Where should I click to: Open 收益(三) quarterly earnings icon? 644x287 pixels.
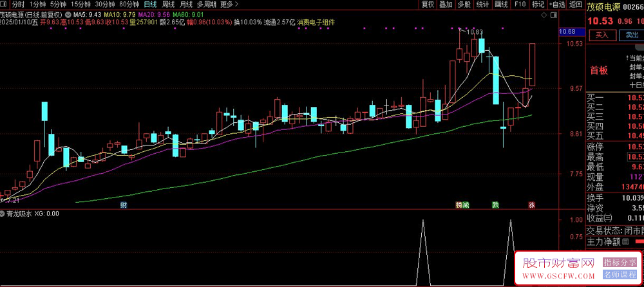(607, 218)
